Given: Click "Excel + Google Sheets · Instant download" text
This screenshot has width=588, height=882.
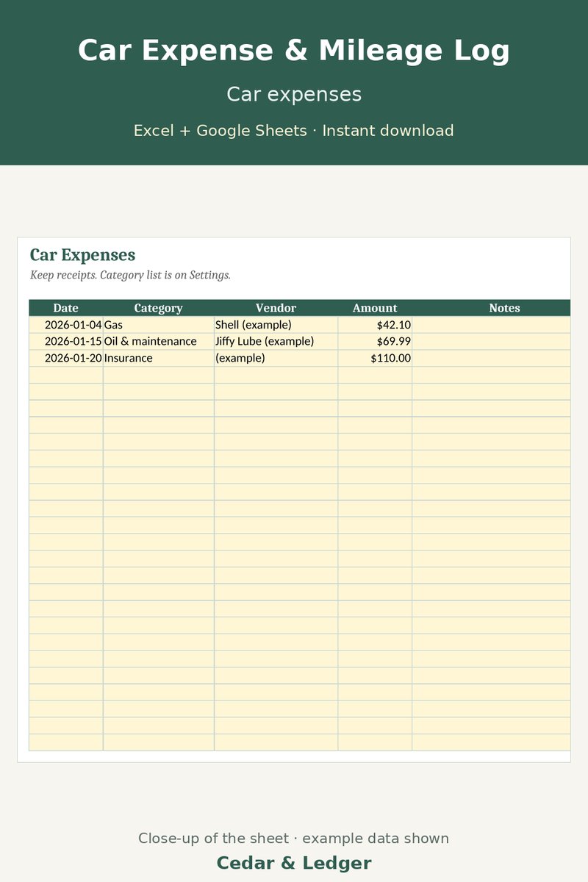Looking at the screenshot, I should click(x=294, y=131).
